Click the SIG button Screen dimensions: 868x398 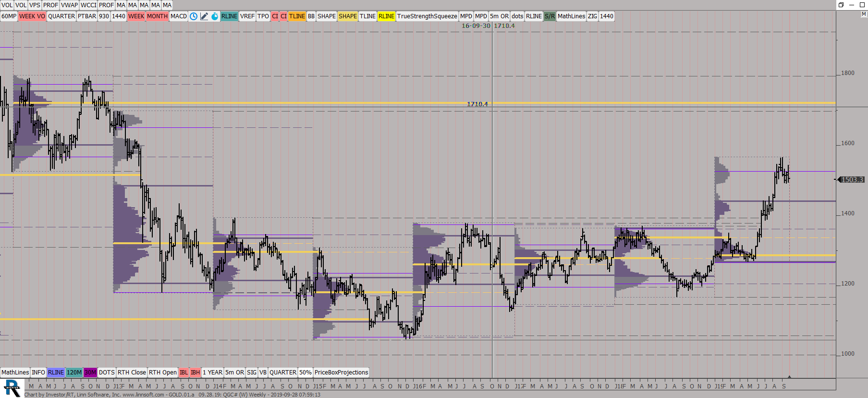pos(252,373)
